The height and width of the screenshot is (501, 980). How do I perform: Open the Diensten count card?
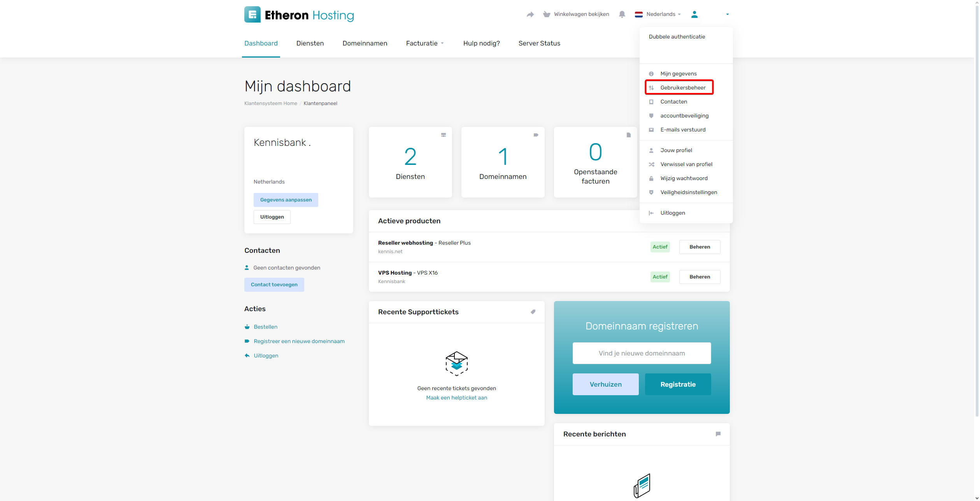point(410,163)
